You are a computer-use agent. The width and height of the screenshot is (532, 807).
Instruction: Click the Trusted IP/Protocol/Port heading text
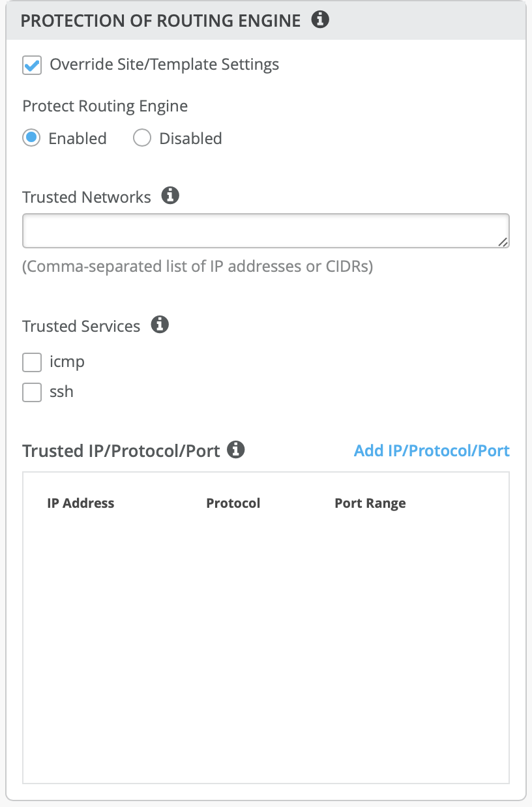click(121, 451)
